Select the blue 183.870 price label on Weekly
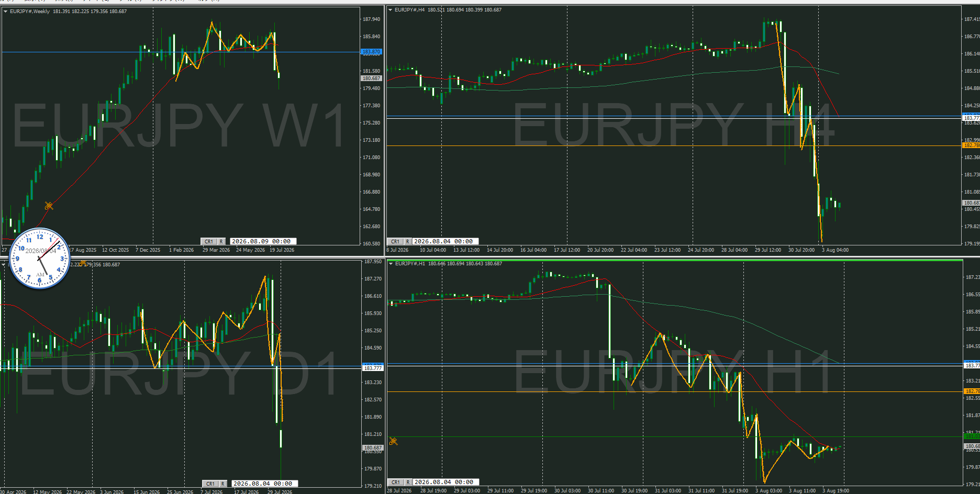Image resolution: width=980 pixels, height=494 pixels. pyautogui.click(x=372, y=52)
